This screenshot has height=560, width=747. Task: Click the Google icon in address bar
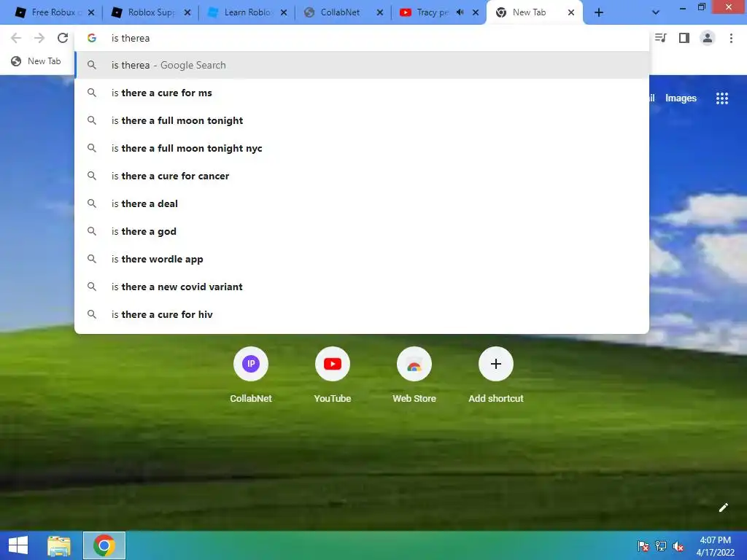[x=92, y=38]
